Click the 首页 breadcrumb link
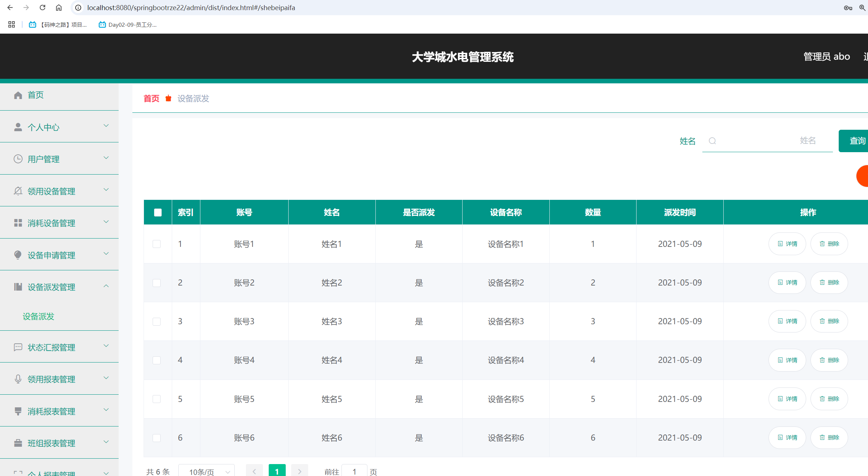 151,98
